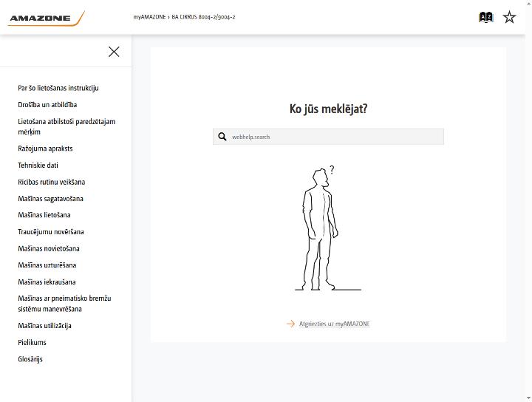532x402 pixels.
Task: Click the magnifying glass search icon
Action: pyautogui.click(x=222, y=137)
